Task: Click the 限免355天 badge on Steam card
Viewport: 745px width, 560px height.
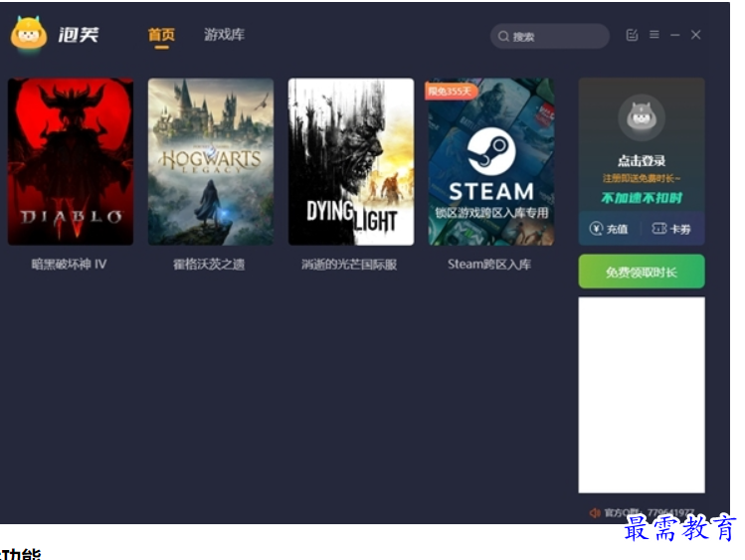Action: tap(450, 91)
